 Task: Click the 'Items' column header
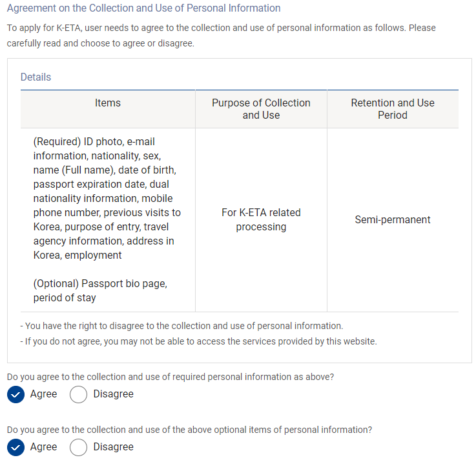point(107,103)
